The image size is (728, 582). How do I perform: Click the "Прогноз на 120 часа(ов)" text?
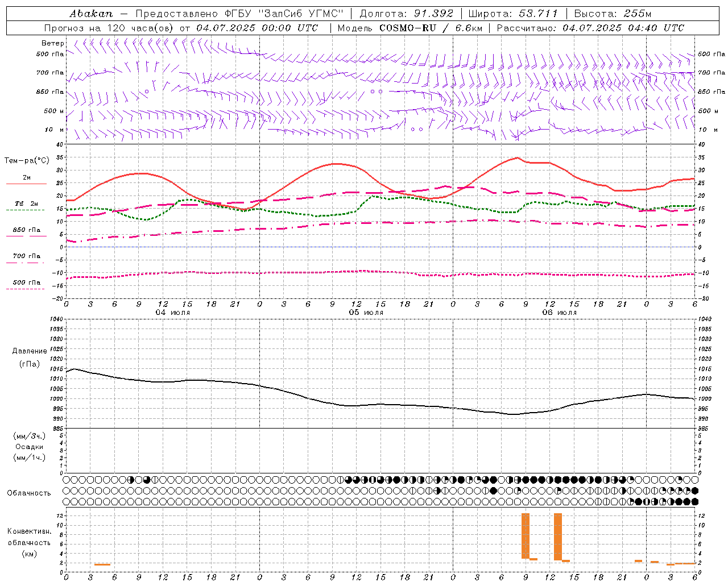click(109, 28)
